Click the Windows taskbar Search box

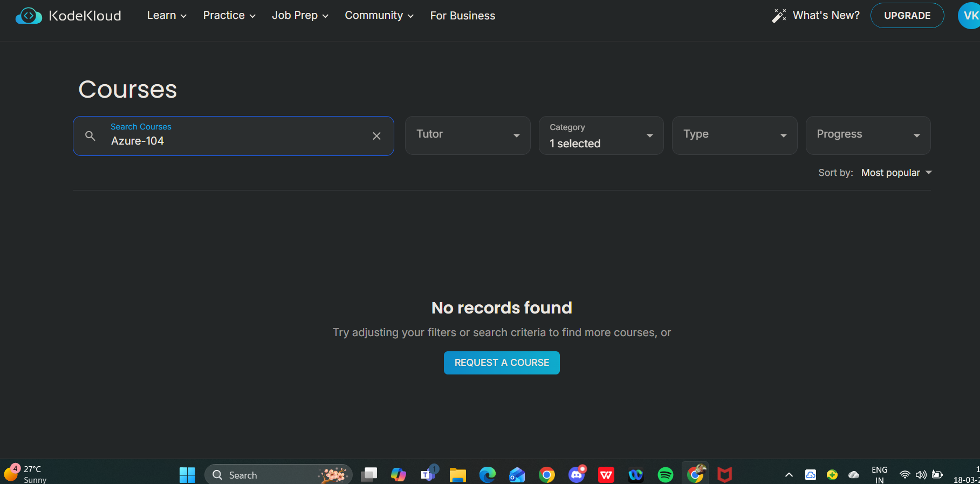tap(278, 475)
